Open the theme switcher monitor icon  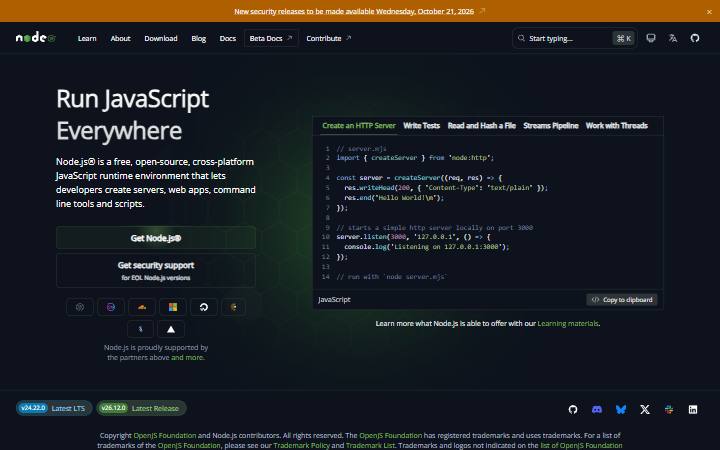651,38
